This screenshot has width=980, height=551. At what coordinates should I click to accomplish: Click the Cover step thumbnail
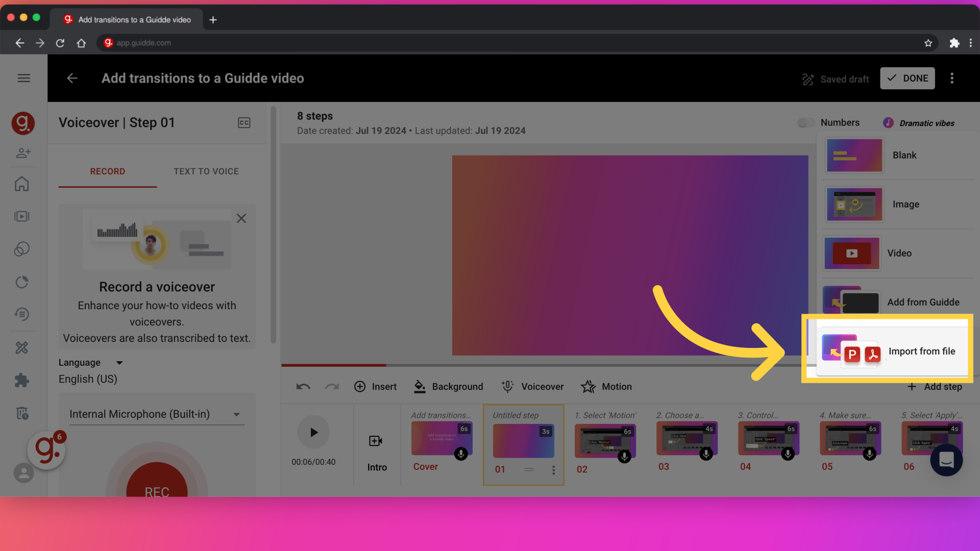click(x=441, y=441)
